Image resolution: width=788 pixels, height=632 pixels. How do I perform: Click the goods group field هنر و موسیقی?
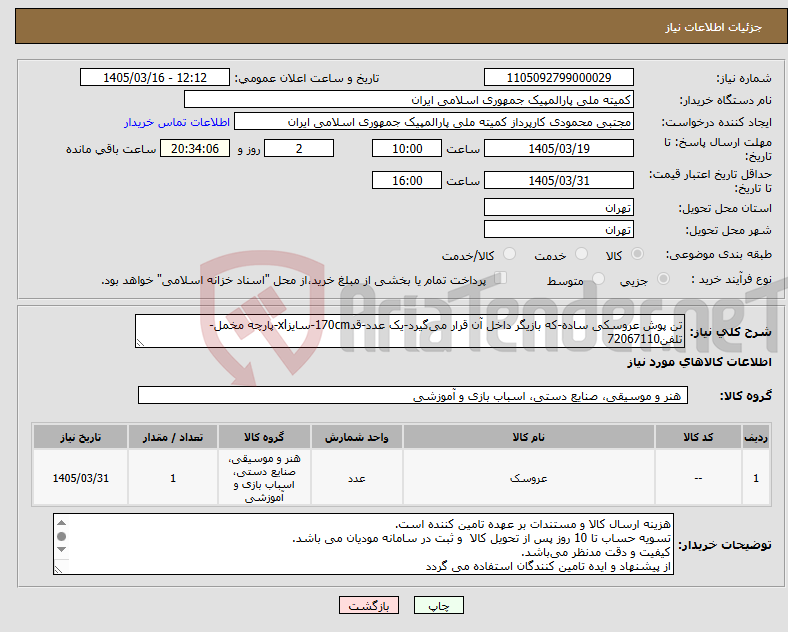point(413,396)
